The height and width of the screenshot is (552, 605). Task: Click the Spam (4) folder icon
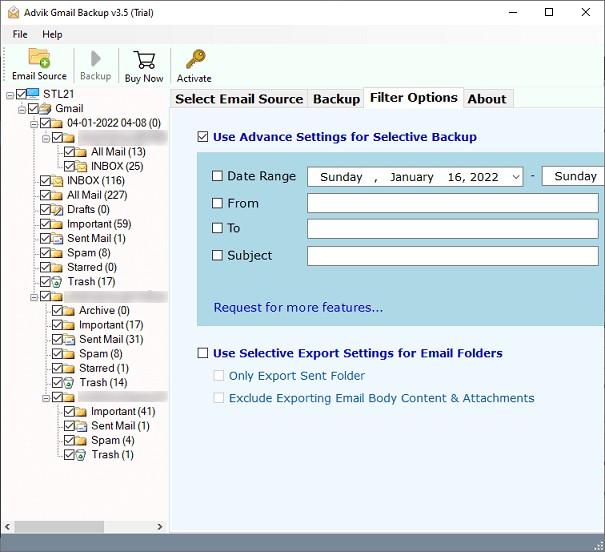point(81,441)
